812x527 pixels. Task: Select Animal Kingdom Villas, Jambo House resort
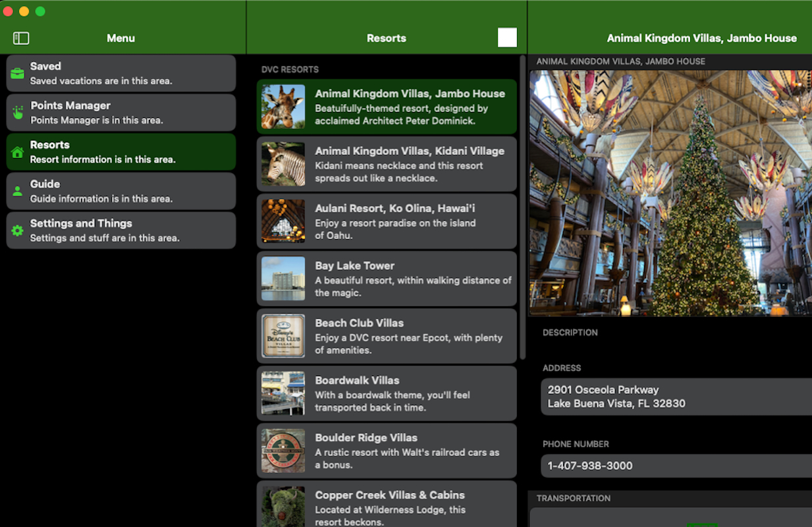pos(387,107)
